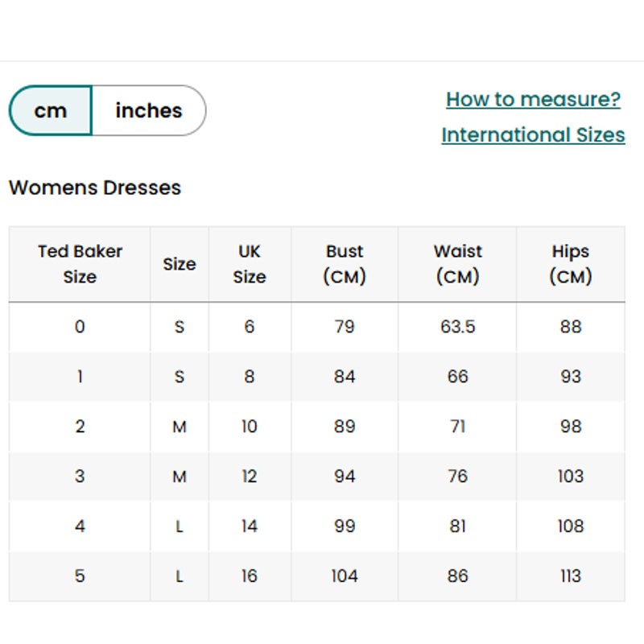Select the UK size 12 cell
Screen dimensions: 644x644
250,477
